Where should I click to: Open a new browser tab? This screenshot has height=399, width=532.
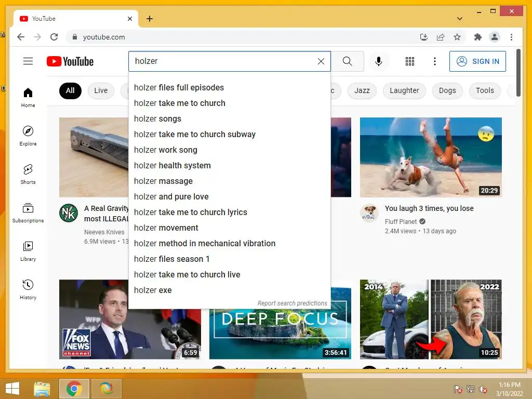tap(150, 19)
